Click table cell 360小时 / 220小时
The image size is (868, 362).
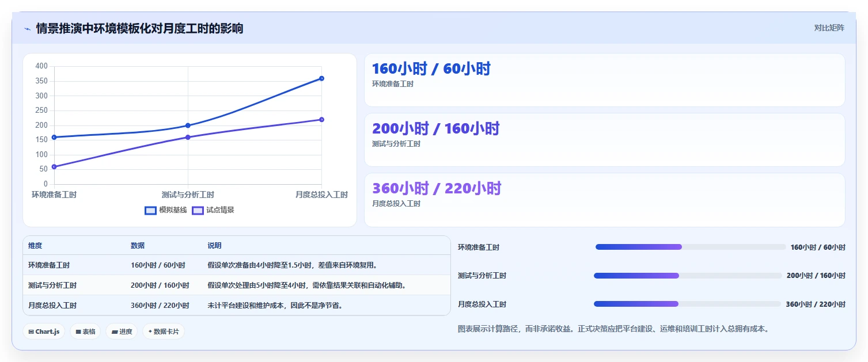pos(160,306)
